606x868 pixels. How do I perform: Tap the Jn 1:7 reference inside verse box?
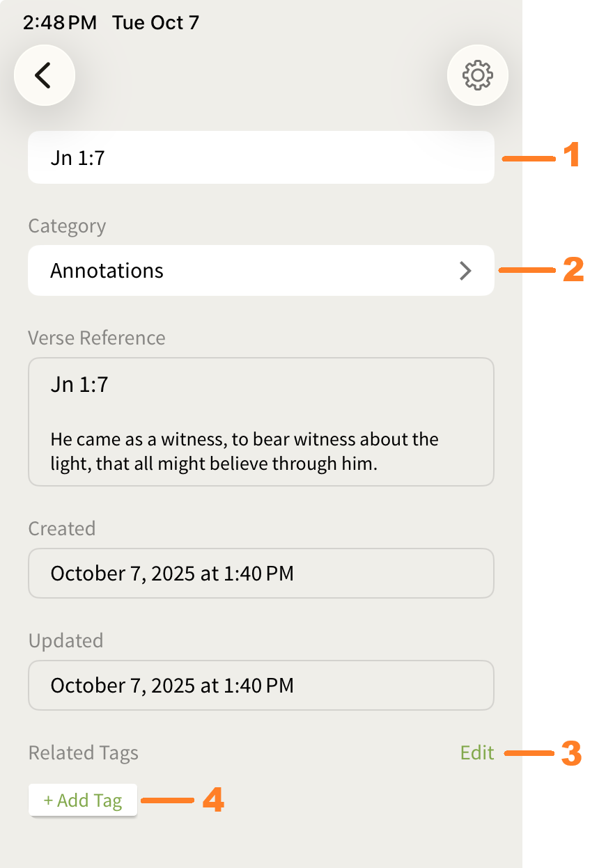coord(79,384)
